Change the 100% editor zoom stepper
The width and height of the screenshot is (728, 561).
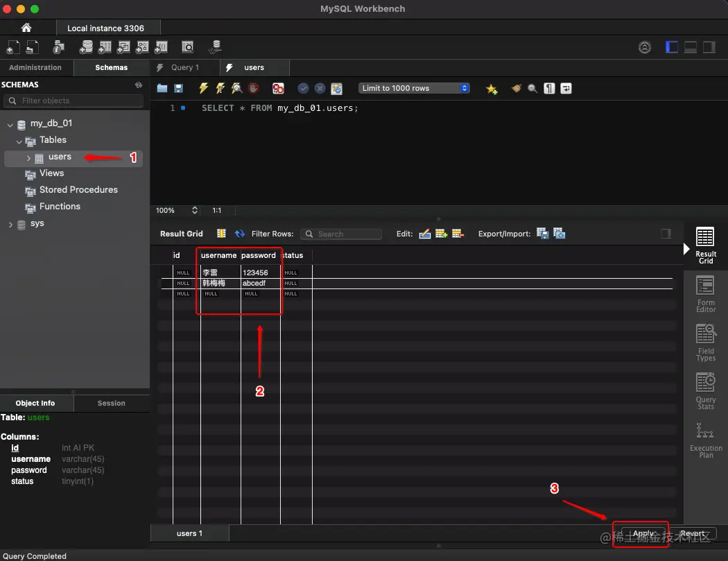pos(195,210)
